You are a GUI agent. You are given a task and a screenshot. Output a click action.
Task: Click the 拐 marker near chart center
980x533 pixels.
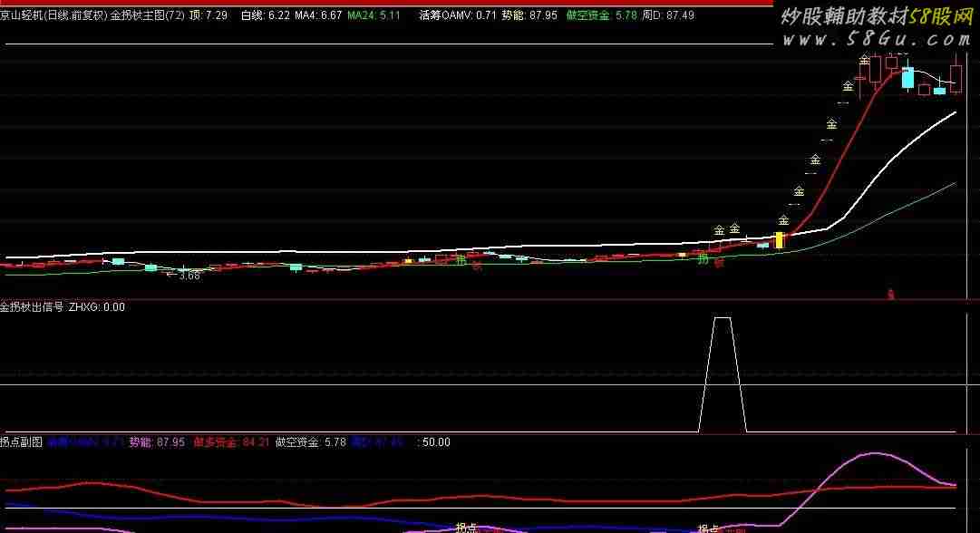pyautogui.click(x=461, y=262)
